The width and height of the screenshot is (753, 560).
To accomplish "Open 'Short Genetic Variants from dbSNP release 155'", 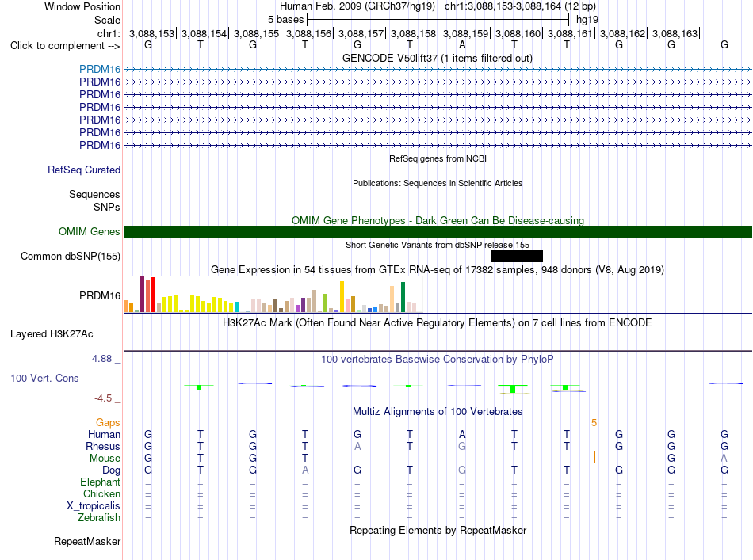I will point(438,245).
